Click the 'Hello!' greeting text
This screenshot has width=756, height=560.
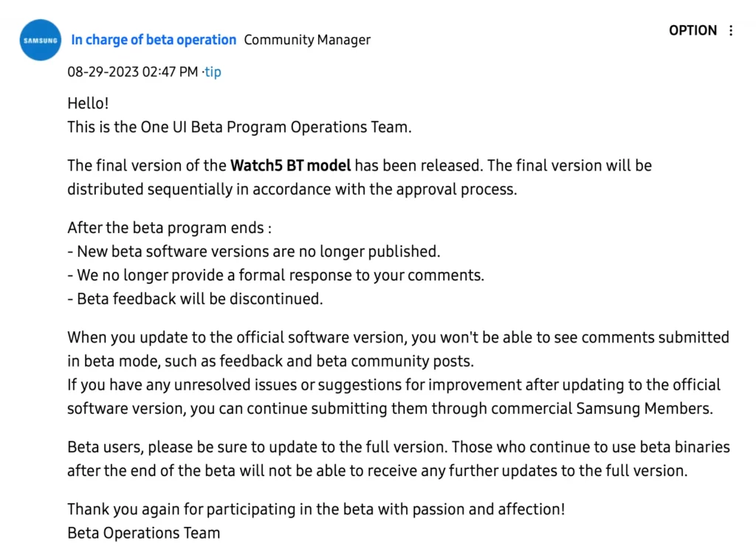click(x=88, y=103)
